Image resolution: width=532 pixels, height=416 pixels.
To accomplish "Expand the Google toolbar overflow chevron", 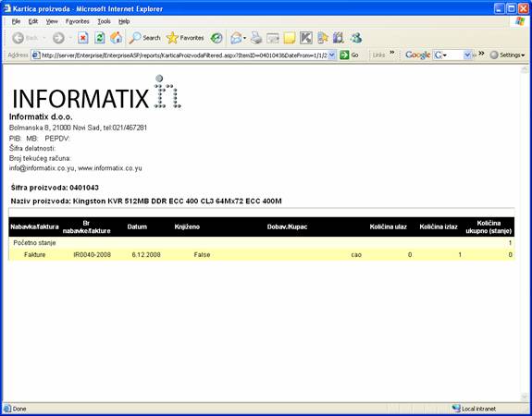I will pos(481,54).
